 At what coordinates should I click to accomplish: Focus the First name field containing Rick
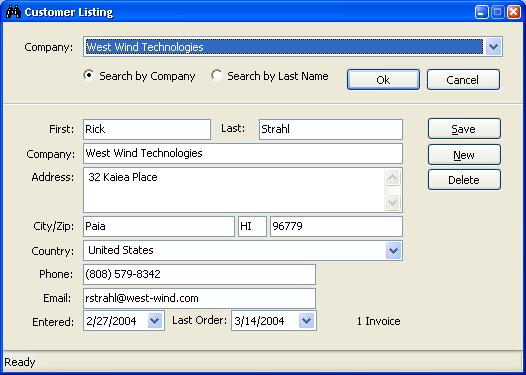147,129
